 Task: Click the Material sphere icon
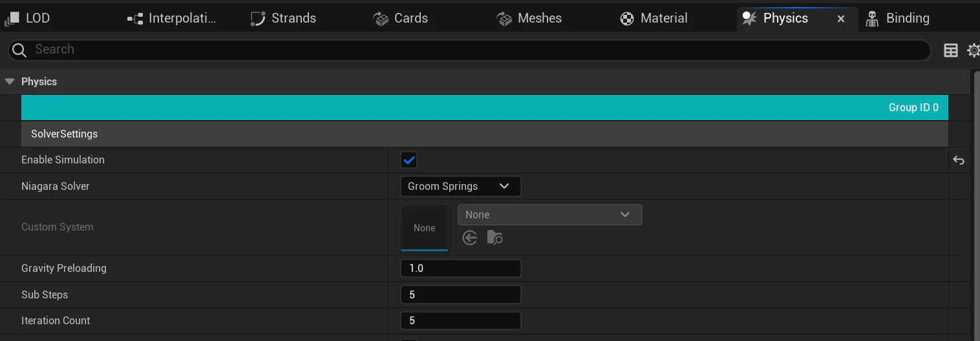tap(626, 19)
